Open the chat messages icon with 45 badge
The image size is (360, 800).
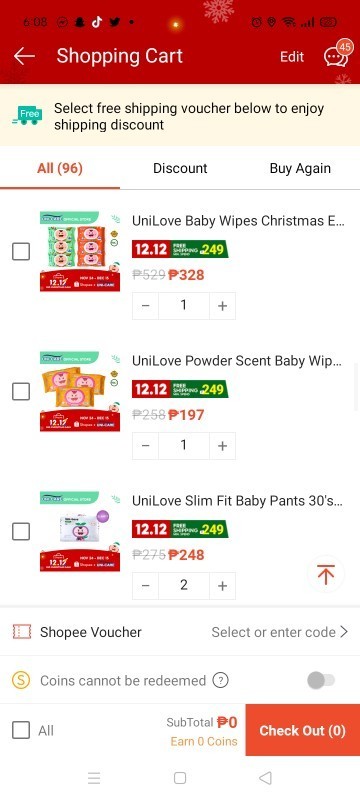click(x=338, y=54)
